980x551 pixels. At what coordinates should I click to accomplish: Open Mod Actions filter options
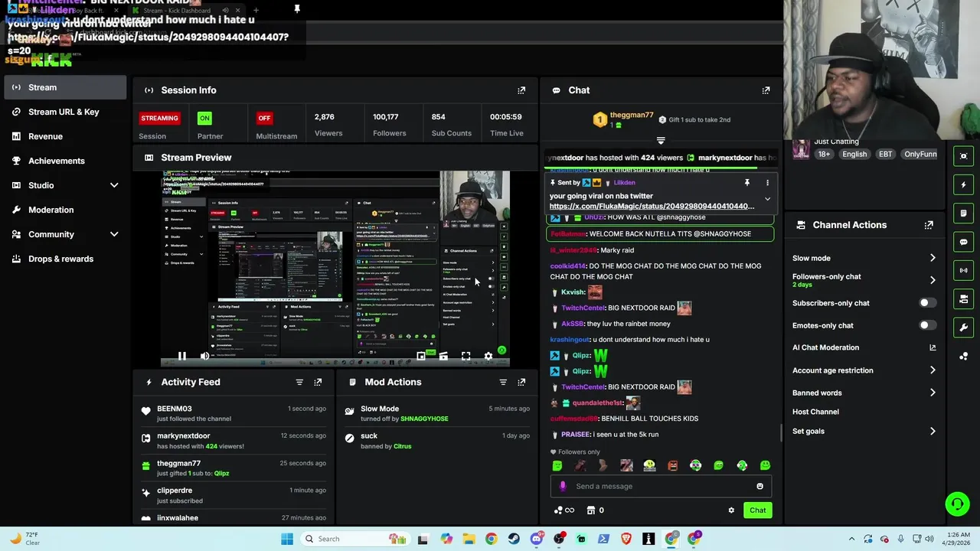tap(503, 382)
